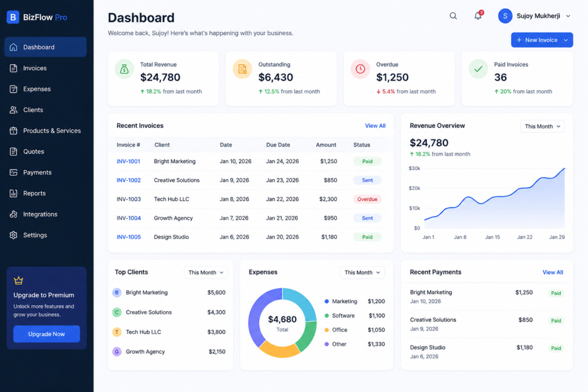Click the Reports chart icon in sidebar
Viewport: 588px width, 392px height.
click(14, 193)
